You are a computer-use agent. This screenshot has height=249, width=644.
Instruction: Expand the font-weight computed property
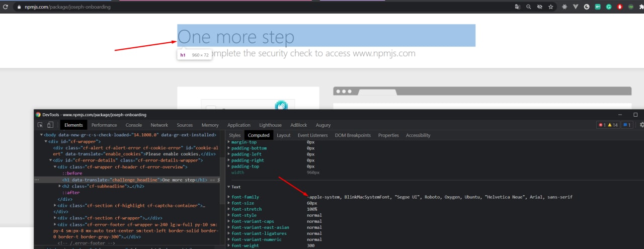click(x=228, y=245)
